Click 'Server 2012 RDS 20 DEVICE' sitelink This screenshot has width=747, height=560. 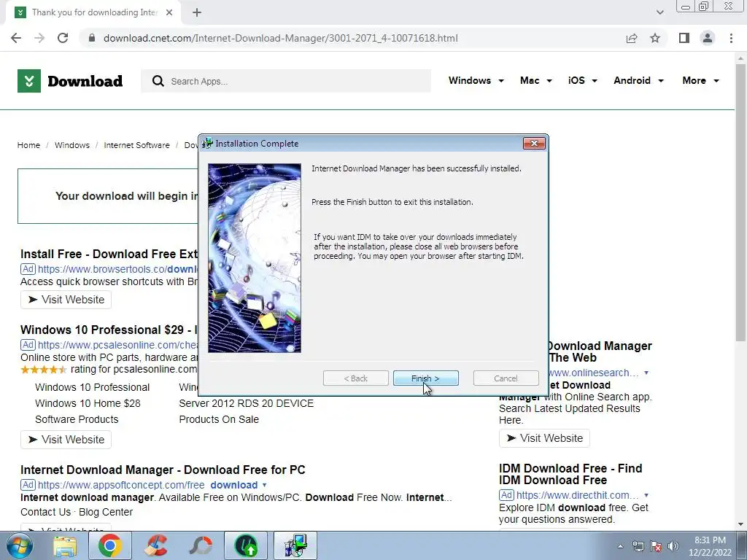click(247, 403)
